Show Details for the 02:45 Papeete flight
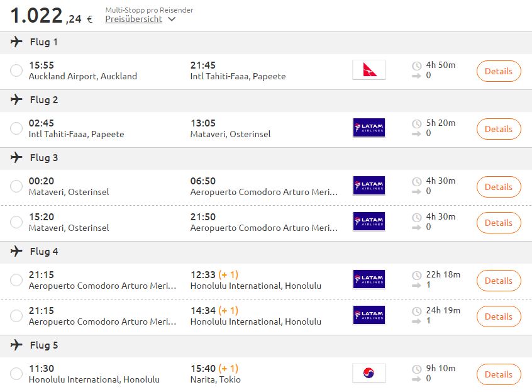 [499, 129]
